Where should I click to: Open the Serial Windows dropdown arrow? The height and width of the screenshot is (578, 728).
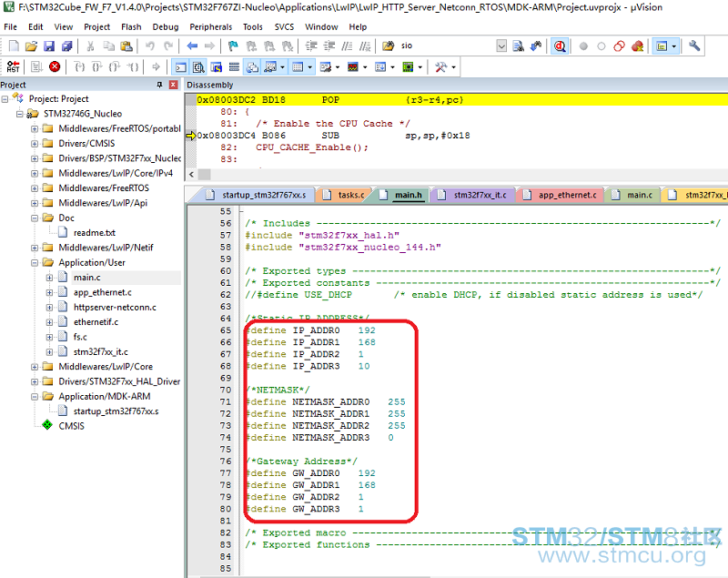tap(337, 67)
